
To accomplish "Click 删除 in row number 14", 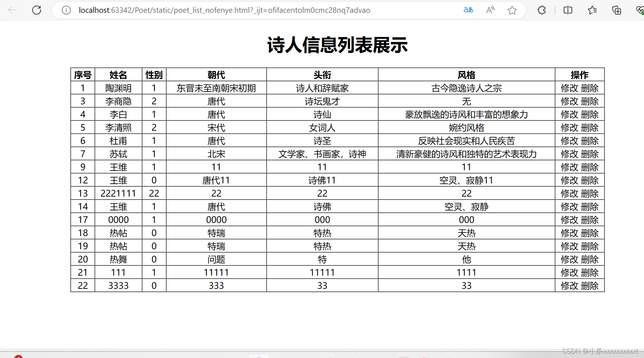I will 590,207.
